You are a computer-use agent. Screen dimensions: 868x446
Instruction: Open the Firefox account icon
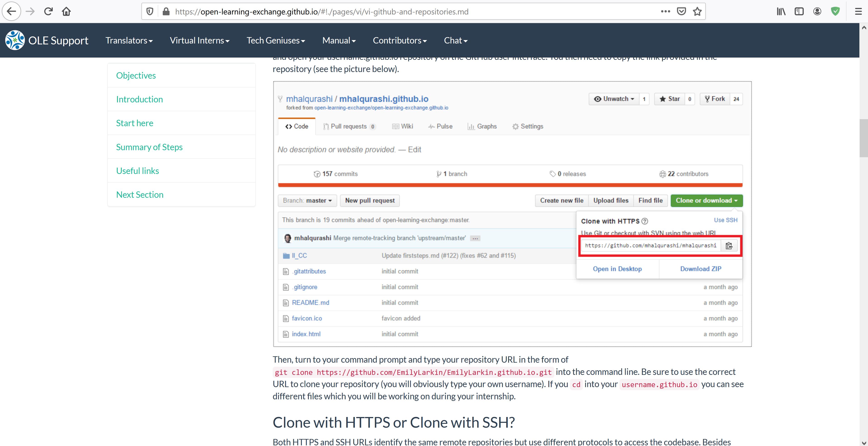[817, 12]
